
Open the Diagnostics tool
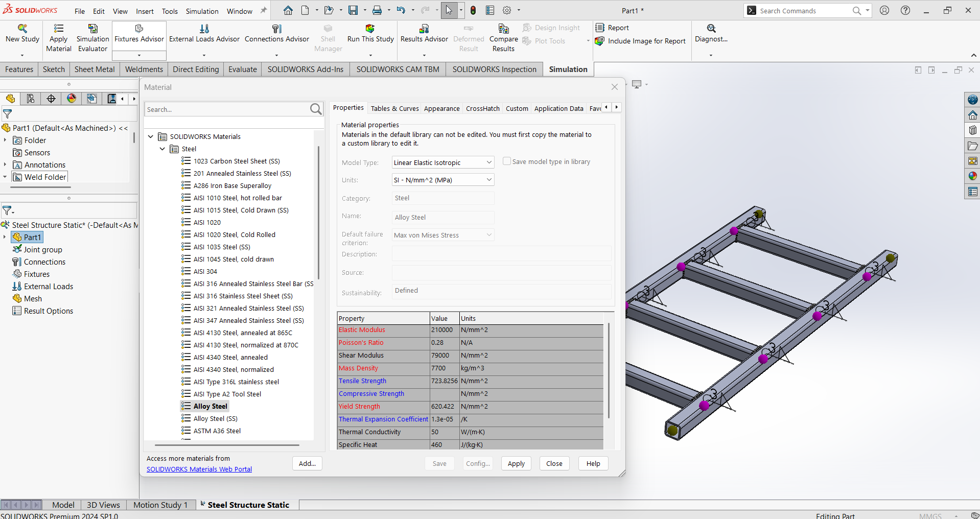point(711,34)
